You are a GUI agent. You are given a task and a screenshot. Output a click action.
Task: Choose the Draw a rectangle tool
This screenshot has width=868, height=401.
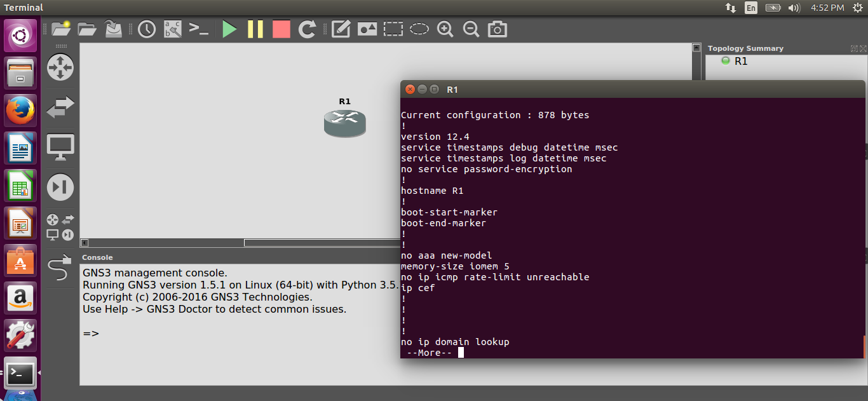(393, 29)
